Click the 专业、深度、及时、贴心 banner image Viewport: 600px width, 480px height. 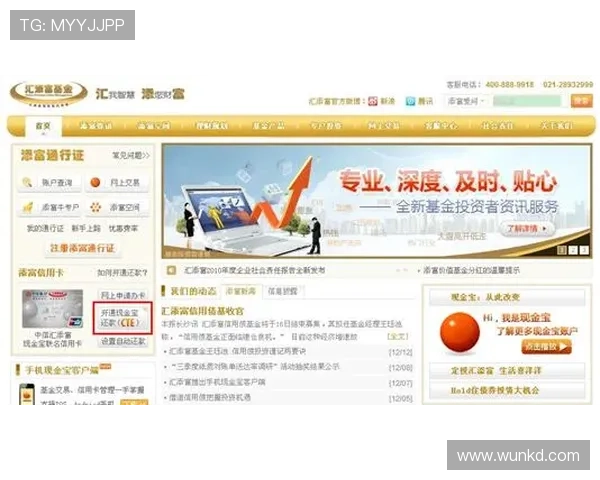tap(377, 201)
